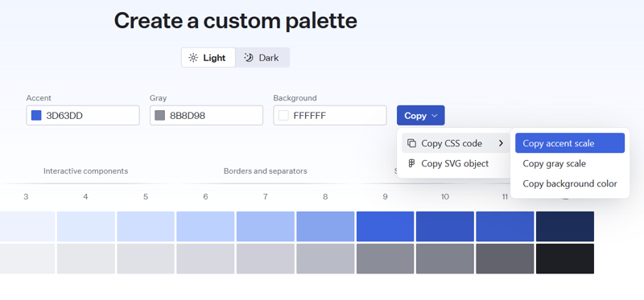644x300 pixels.
Task: Click accent swatch for step 10
Action: point(445,226)
